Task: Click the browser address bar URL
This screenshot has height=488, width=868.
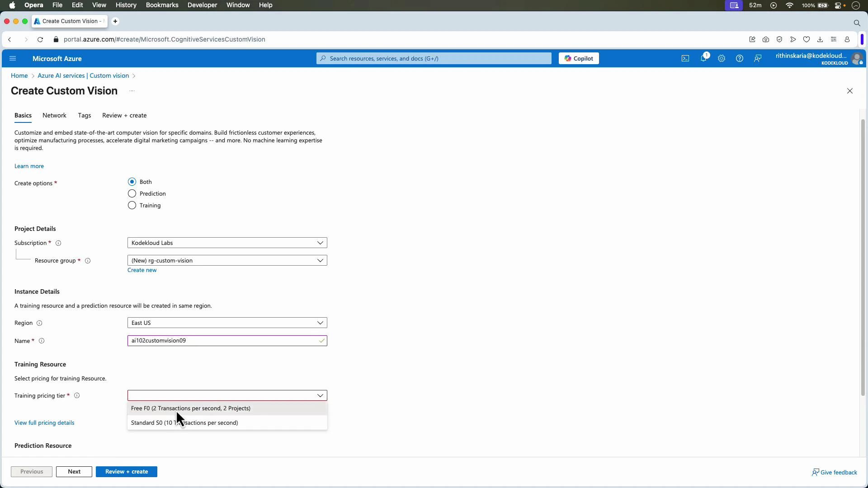Action: click(x=165, y=39)
